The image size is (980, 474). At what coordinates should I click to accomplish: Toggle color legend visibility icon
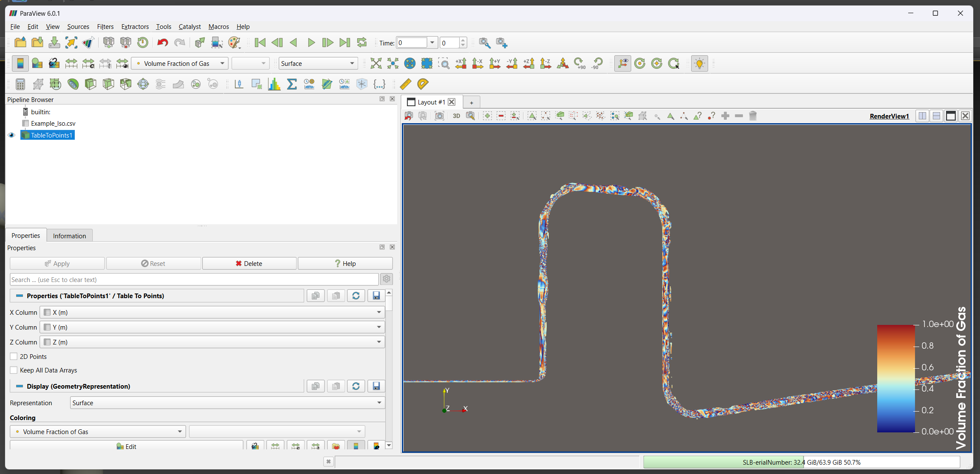tap(20, 64)
